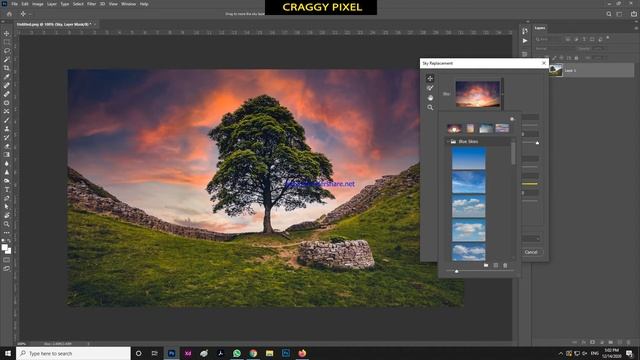Click the sky presets list scrollbar
Viewport: 640px width, 360px height.
513,153
